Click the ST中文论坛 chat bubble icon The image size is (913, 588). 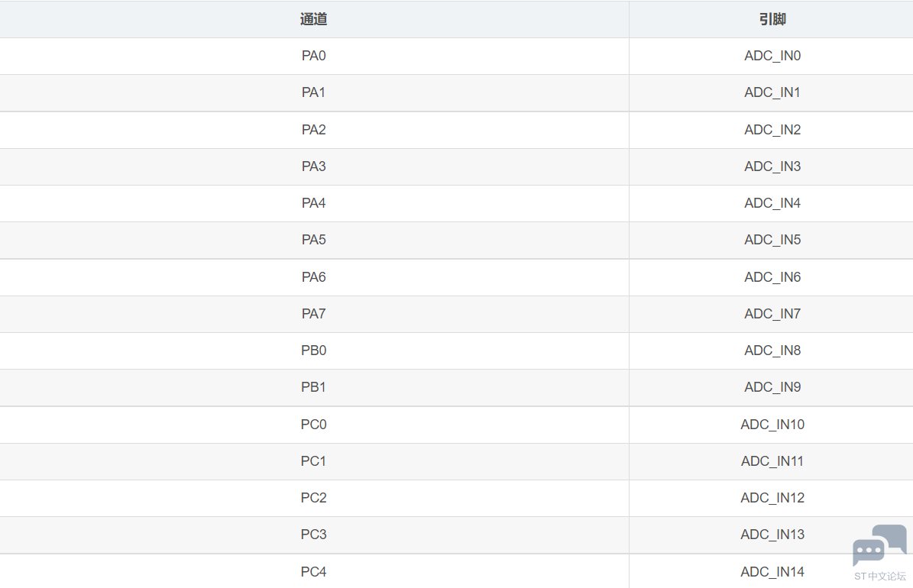879,545
